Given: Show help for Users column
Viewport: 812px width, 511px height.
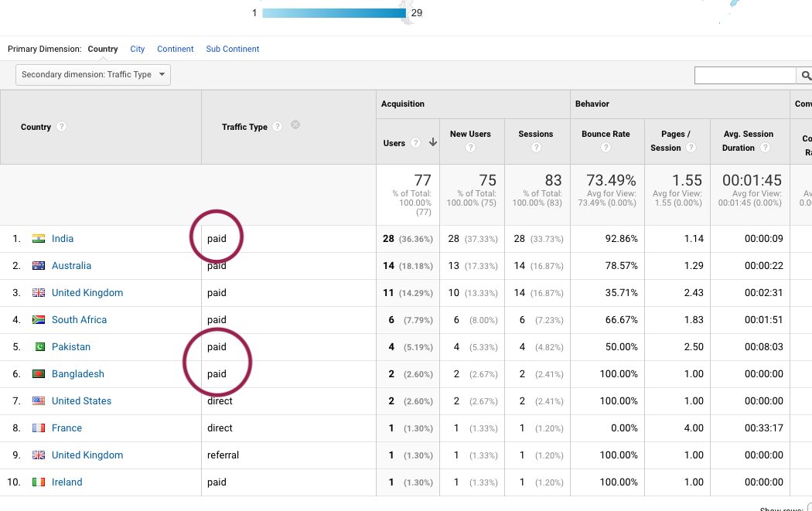Looking at the screenshot, I should (x=415, y=143).
